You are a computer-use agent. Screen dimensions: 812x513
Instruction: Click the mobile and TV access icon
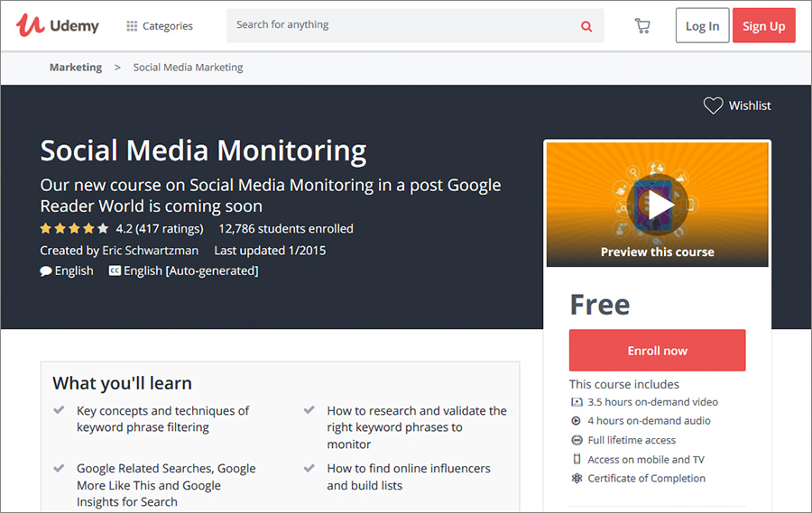click(x=577, y=459)
